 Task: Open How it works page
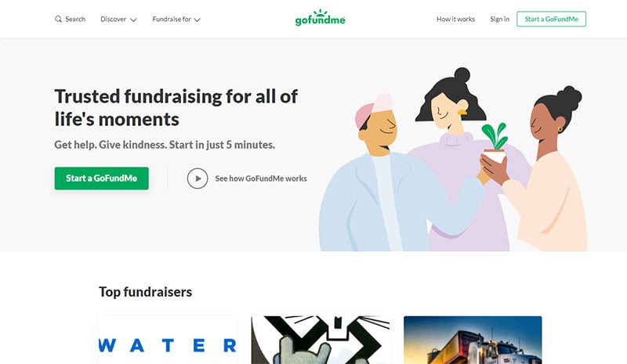click(455, 20)
